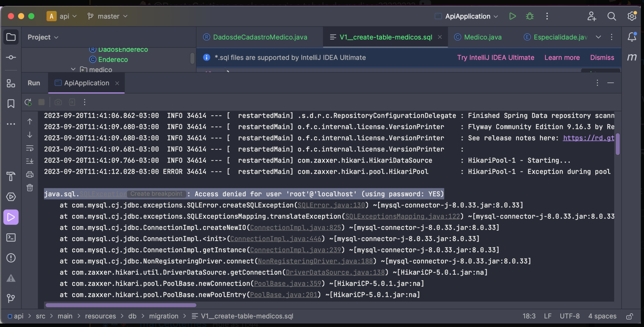Click the console vertical scrollbar
This screenshot has height=327, width=644.
(617, 144)
